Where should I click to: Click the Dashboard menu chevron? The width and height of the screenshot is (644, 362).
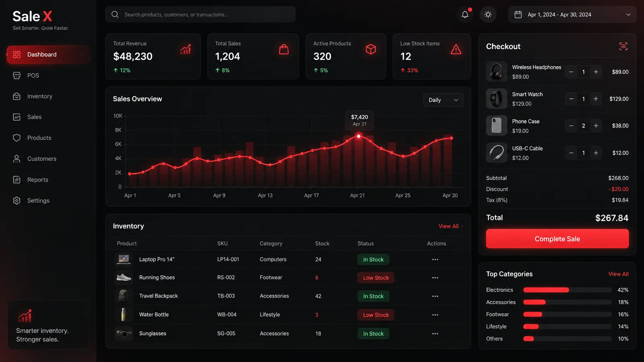pyautogui.click(x=81, y=55)
